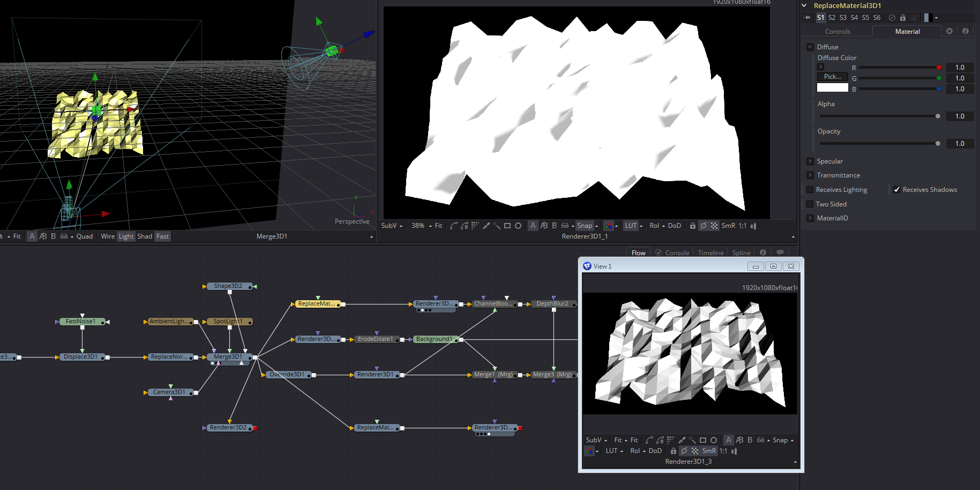Click the Opacity value field
The image size is (980, 490).
[x=960, y=144]
